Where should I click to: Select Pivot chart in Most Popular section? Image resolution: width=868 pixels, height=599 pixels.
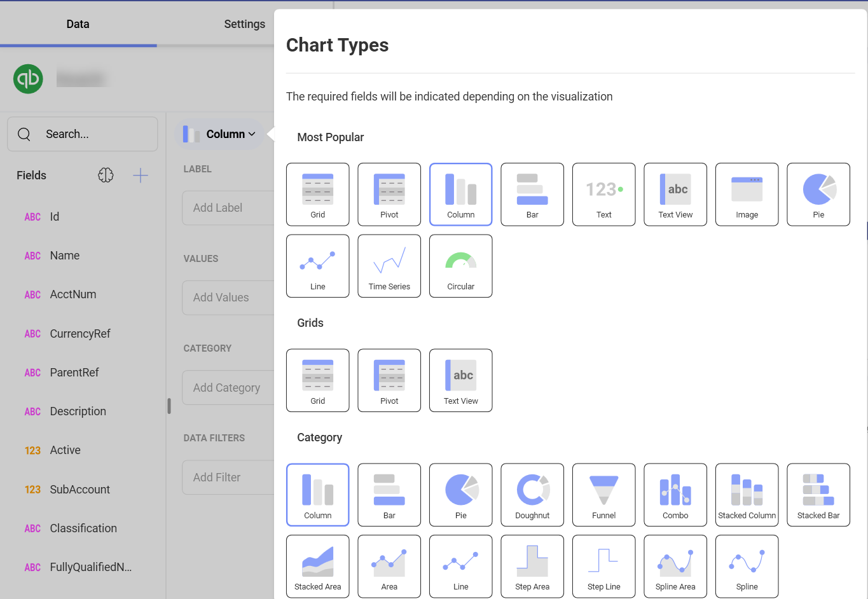click(389, 195)
